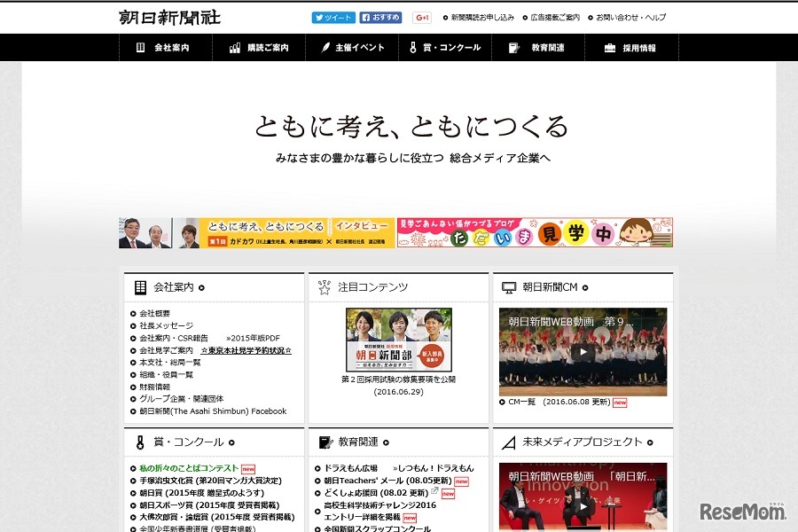The image size is (798, 532).
Task: Expand the 会社案内 section arrow button
Action: pos(202,286)
